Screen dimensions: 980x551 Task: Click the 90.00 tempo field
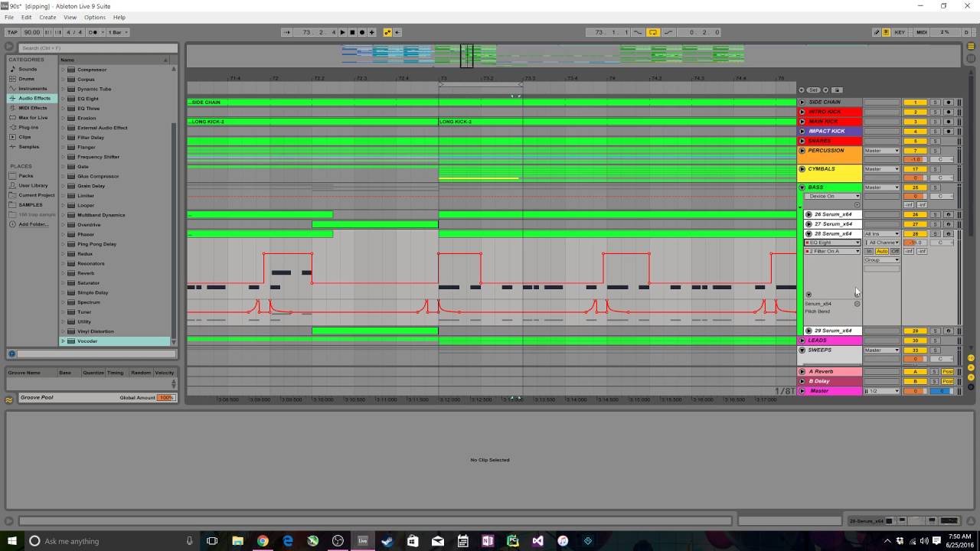[31, 32]
